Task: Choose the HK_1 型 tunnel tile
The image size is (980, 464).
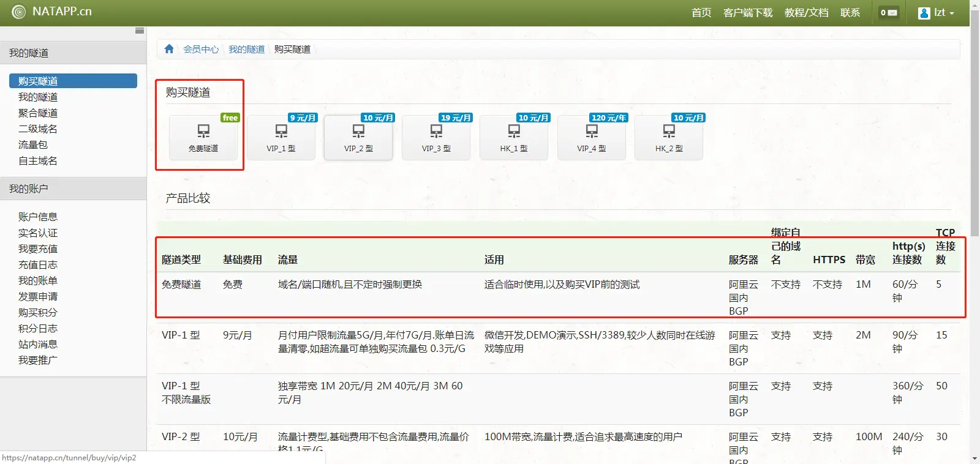Action: click(x=514, y=138)
